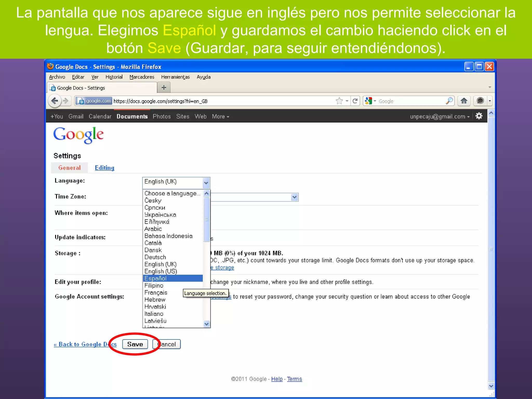Select the General settings tab
The image size is (532, 399).
69,168
